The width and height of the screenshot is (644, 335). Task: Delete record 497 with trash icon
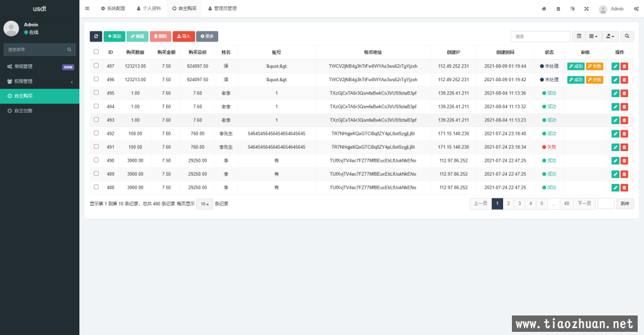click(x=625, y=66)
